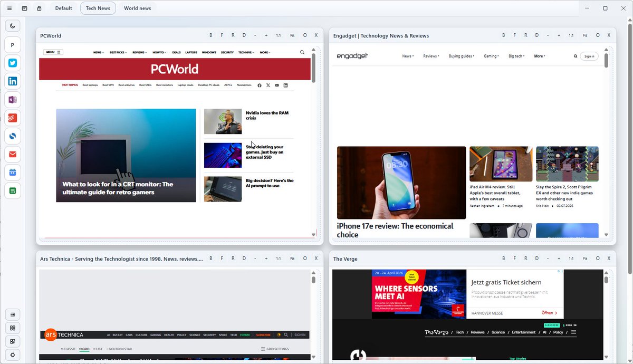Screen dimensions: 633x364
Task: Toggle dark mode with the moon icon
Action: point(13,25)
